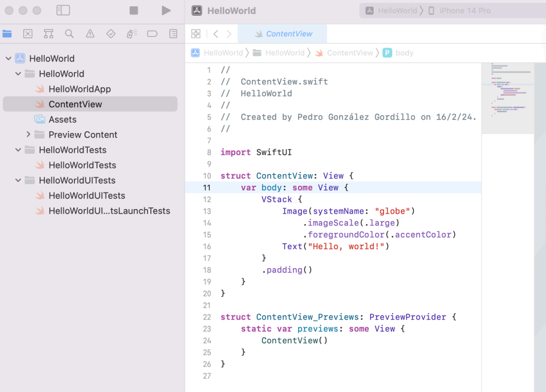Select ContentView file in navigator

pyautogui.click(x=90, y=104)
